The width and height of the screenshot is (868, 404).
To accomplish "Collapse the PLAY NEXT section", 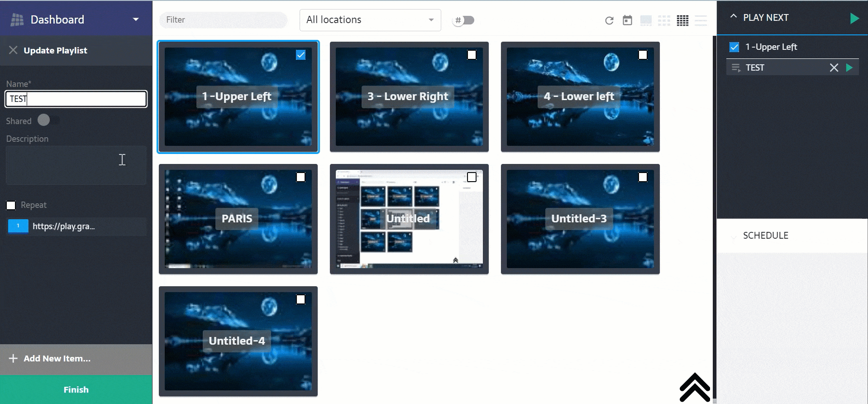I will (733, 17).
